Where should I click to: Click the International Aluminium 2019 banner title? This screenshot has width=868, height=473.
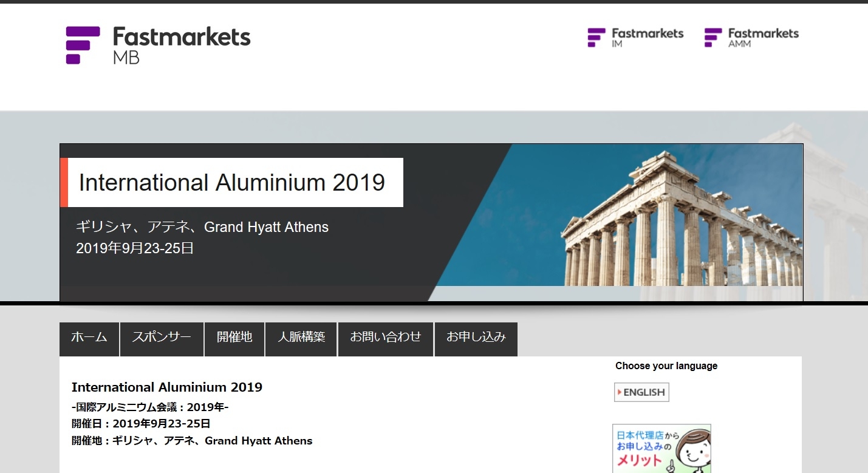pyautogui.click(x=232, y=183)
